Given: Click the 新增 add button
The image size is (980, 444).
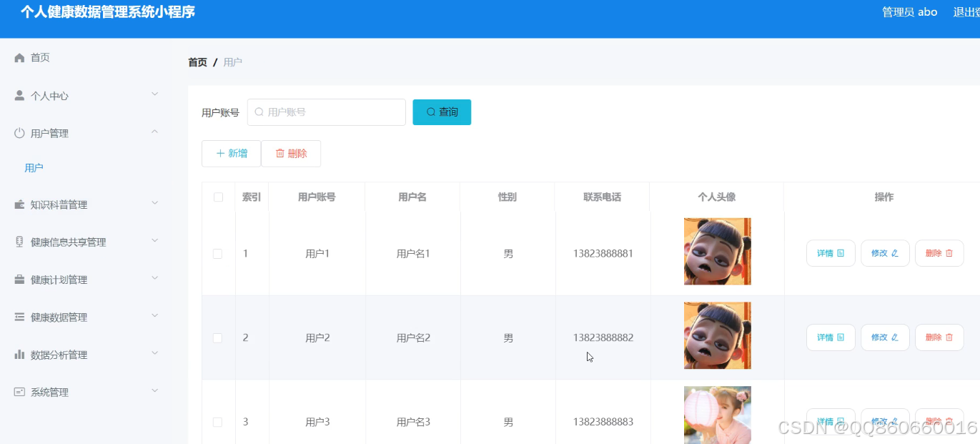Looking at the screenshot, I should click(x=231, y=154).
